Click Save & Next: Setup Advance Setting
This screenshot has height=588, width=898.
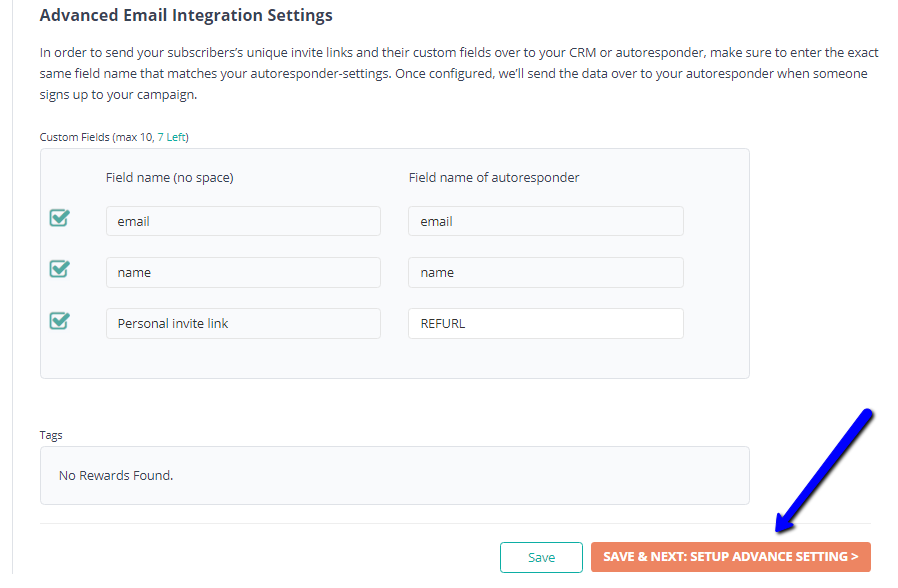tap(730, 557)
